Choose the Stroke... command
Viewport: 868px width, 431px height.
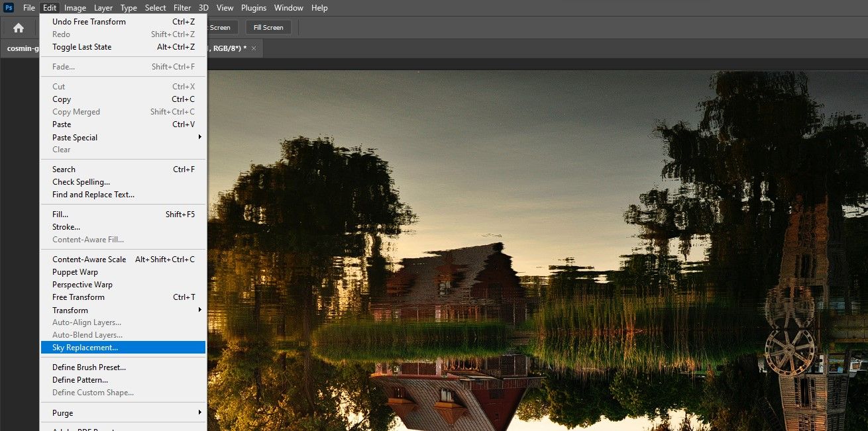point(123,227)
